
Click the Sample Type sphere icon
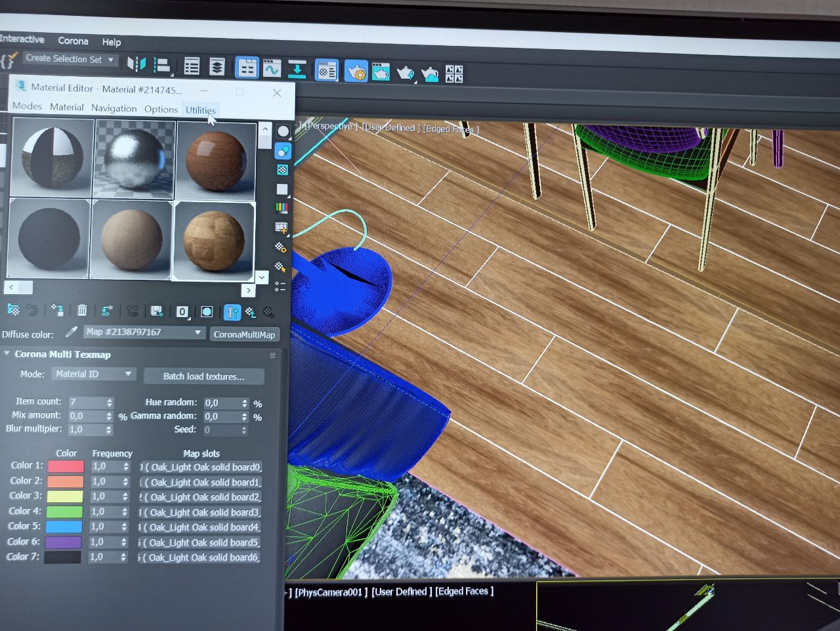click(283, 131)
